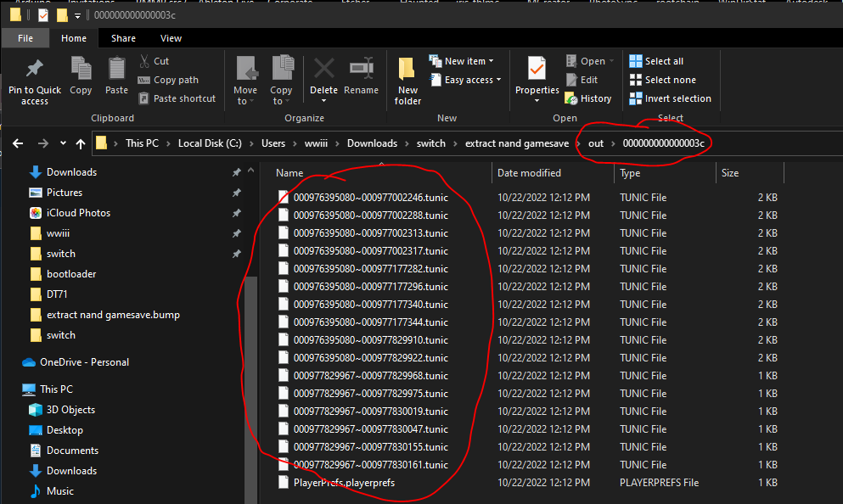Click the Copy ribbon button
This screenshot has height=504, width=843.
point(81,76)
